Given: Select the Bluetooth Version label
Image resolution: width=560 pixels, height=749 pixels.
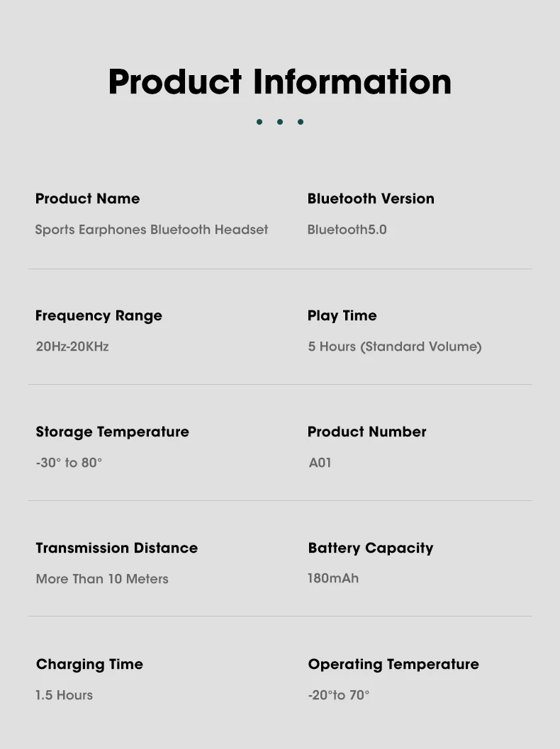Looking at the screenshot, I should 371,198.
